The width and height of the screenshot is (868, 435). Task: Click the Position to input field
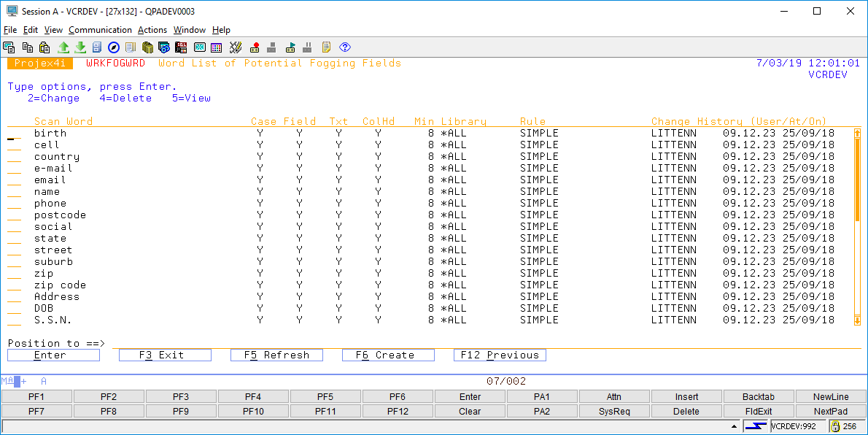tap(487, 344)
